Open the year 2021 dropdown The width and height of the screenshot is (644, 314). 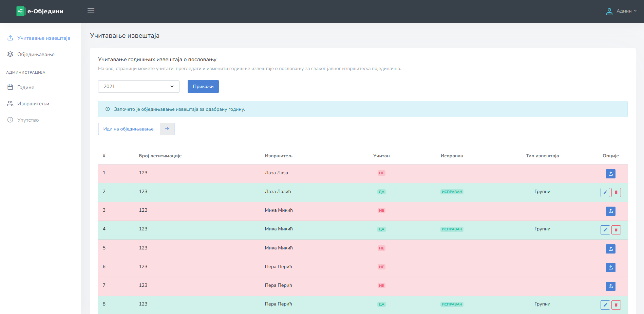[x=138, y=86]
